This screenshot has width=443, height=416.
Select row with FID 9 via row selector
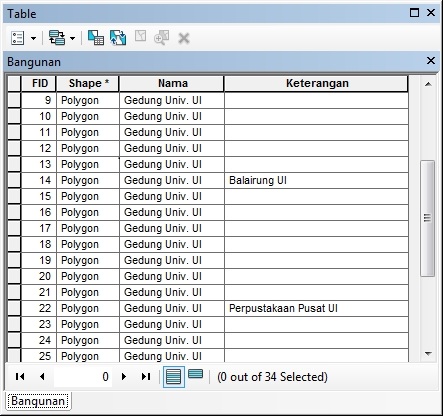click(x=14, y=100)
